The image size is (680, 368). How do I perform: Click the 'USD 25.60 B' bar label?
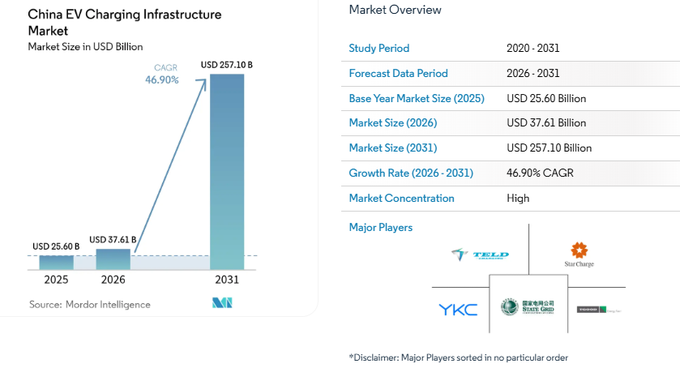click(56, 247)
